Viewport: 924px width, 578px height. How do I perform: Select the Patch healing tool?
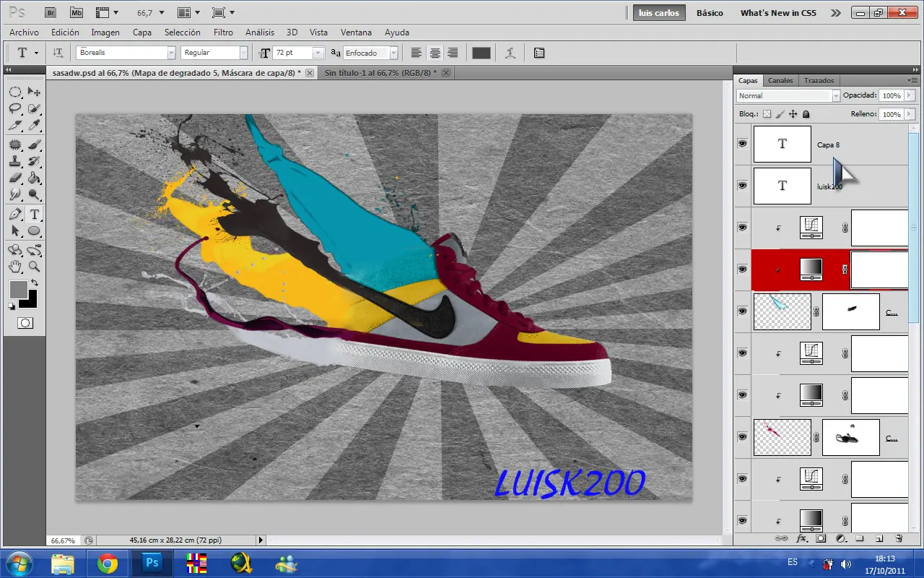pos(15,144)
